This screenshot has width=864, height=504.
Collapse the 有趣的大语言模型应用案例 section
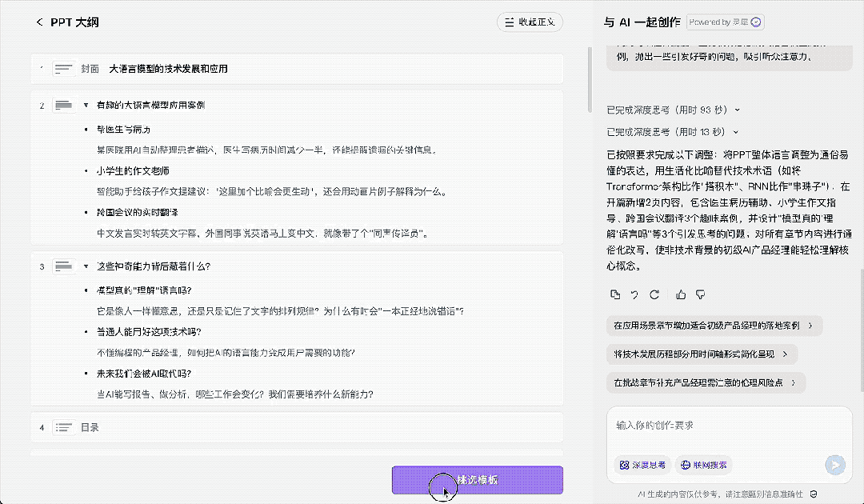[86, 106]
